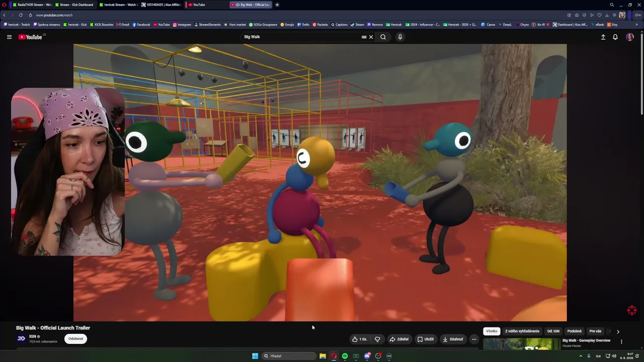
Task: Reload the current page
Action: pos(21,15)
